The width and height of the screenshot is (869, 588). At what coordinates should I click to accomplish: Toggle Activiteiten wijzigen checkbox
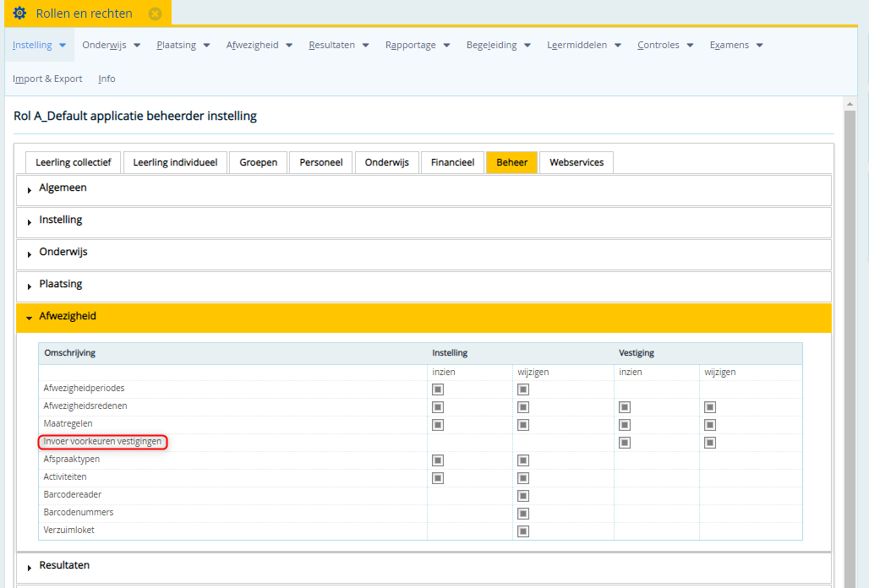tap(523, 478)
